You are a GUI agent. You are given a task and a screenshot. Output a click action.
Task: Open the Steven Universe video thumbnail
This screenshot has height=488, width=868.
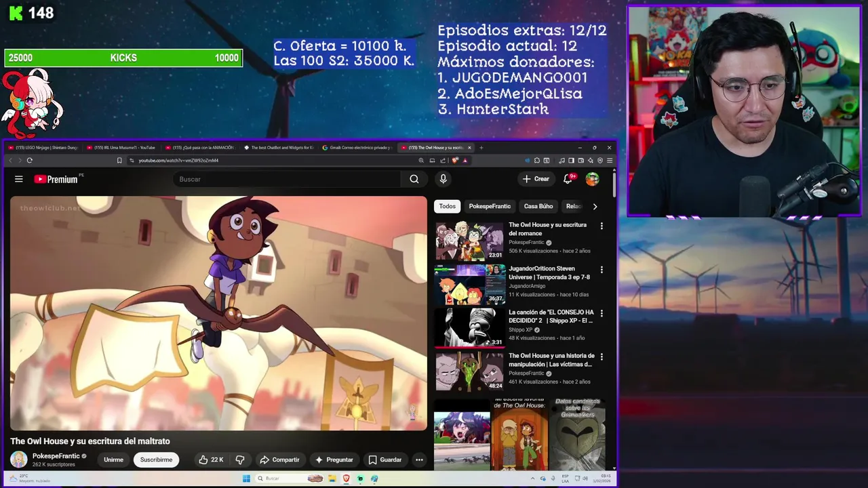tap(470, 284)
